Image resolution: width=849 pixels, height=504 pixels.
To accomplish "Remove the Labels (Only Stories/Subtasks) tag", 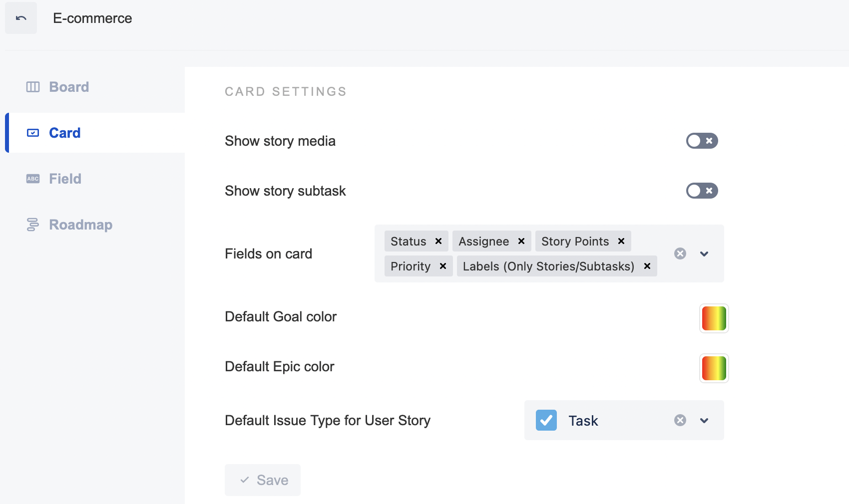I will [x=647, y=266].
